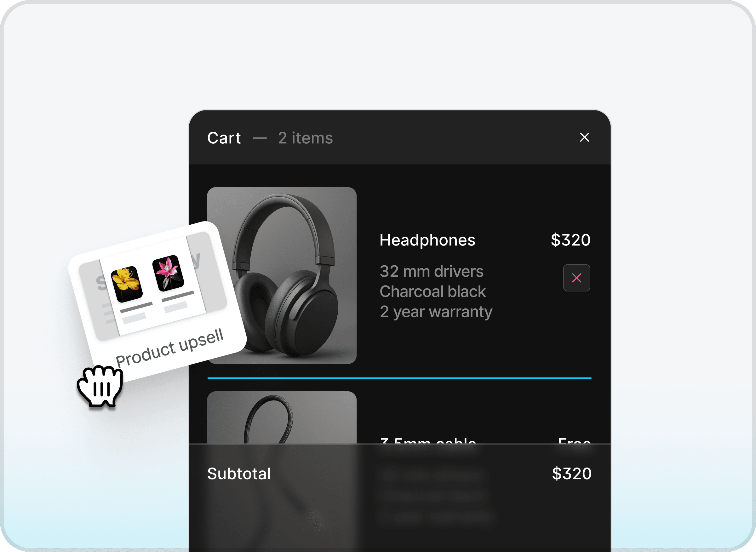Close the cart panel with the X
Image resolution: width=756 pixels, height=552 pixels.
tap(584, 137)
